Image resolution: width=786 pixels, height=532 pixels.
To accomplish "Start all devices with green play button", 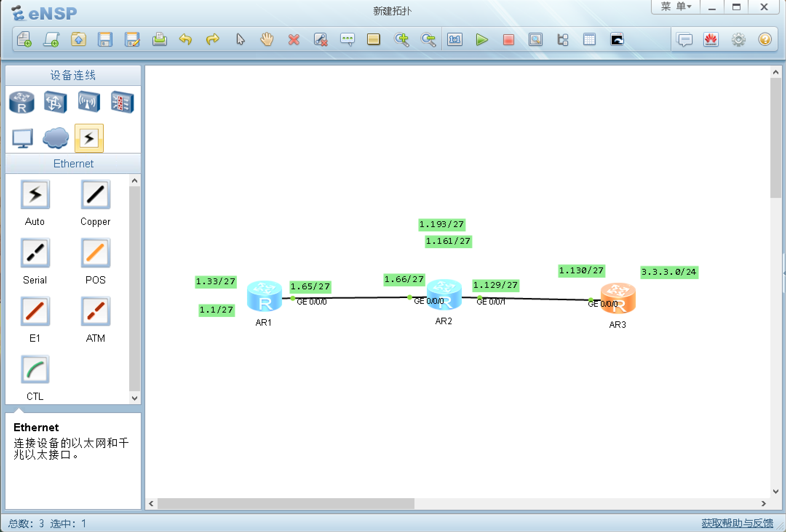I will [482, 39].
